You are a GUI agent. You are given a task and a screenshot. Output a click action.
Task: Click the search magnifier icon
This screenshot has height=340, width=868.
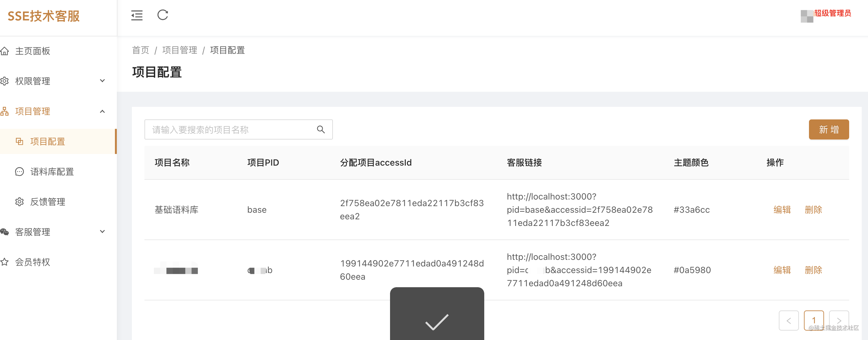[321, 129]
